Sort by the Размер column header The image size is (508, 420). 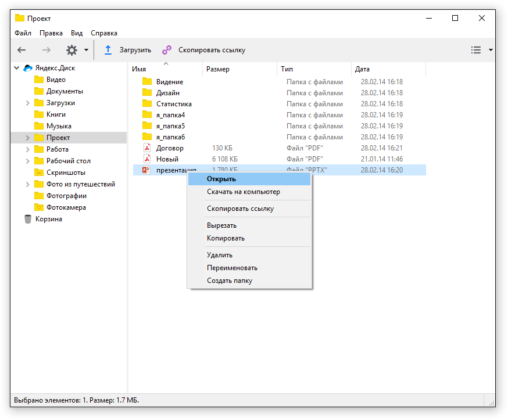click(240, 69)
